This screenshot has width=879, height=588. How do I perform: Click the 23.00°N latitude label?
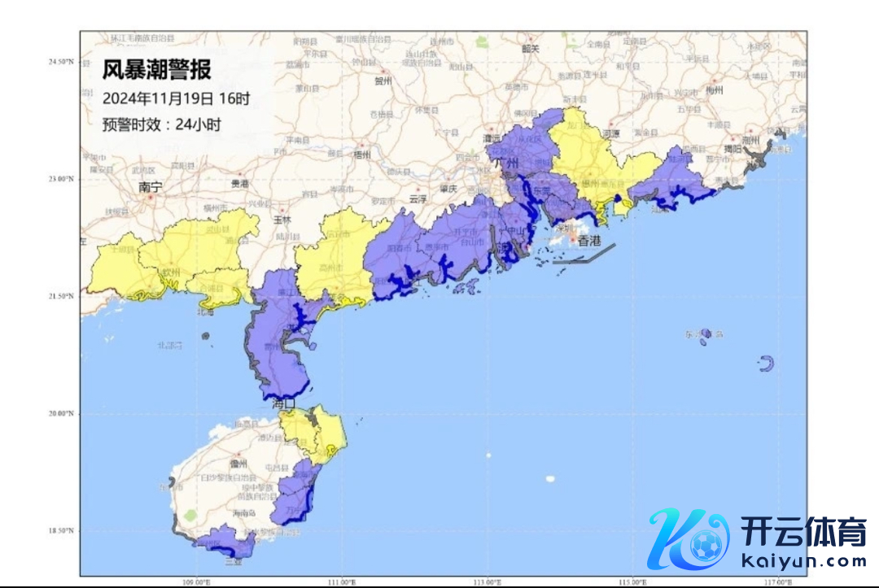[61, 179]
